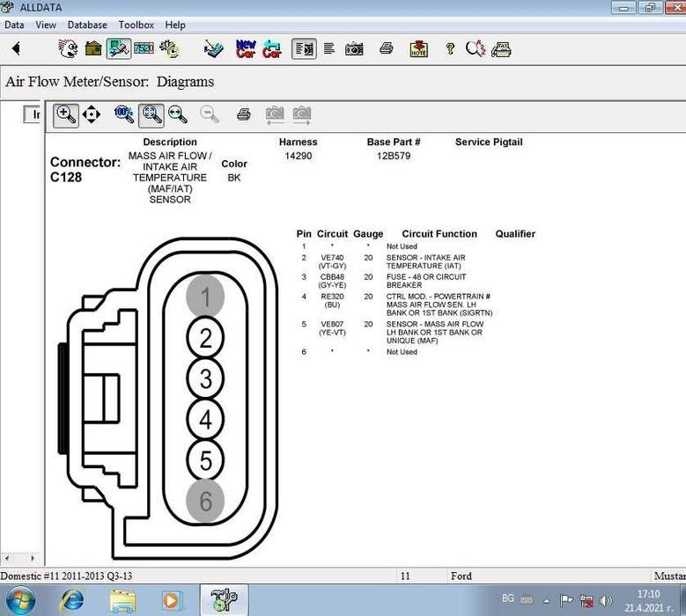The height and width of the screenshot is (616, 686).
Task: Select the pan arrows tool
Action: point(92,114)
